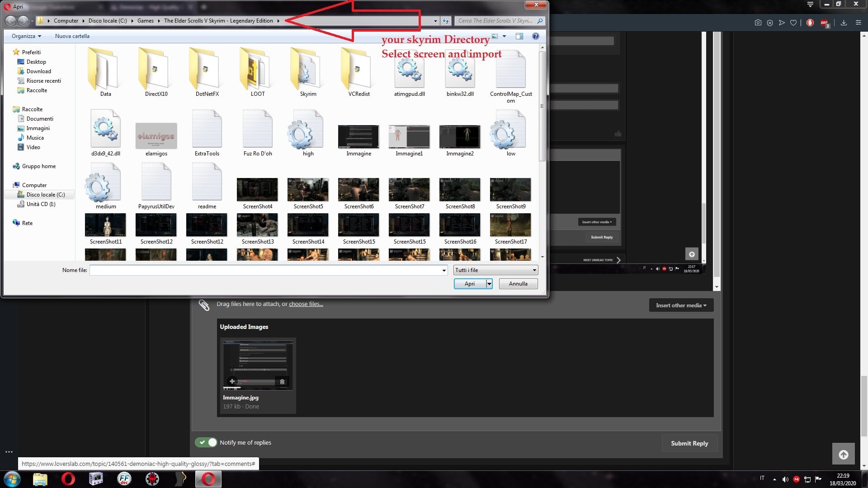Open the red Skyrim gear app in taskbar

pos(152,479)
